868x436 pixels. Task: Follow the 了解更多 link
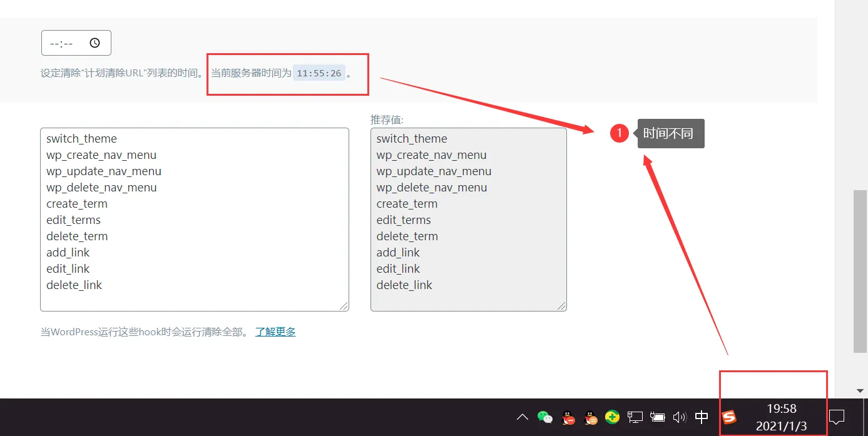(275, 332)
